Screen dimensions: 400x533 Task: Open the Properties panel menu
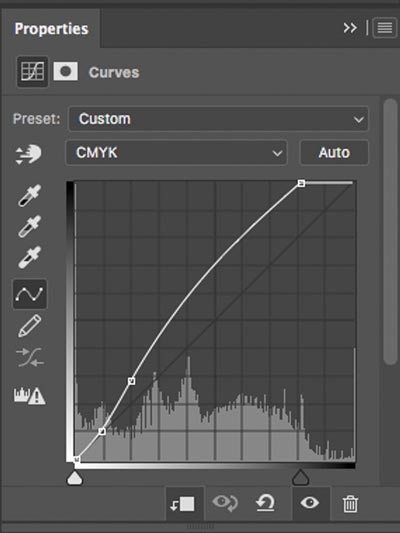pos(385,28)
